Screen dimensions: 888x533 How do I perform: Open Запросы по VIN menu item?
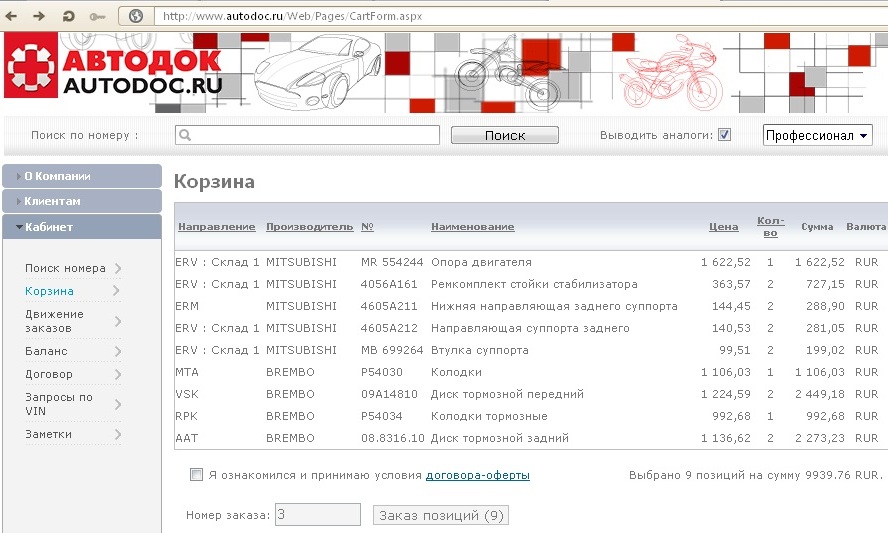click(x=59, y=404)
